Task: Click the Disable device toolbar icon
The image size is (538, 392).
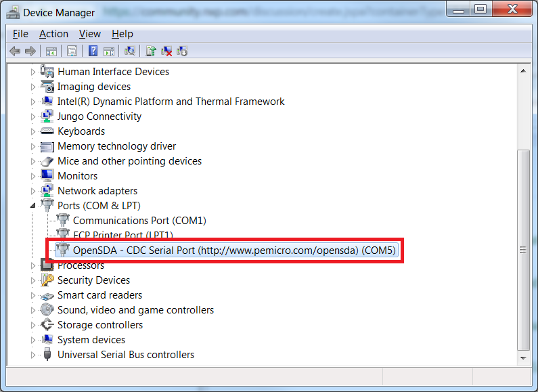Action: pos(182,51)
